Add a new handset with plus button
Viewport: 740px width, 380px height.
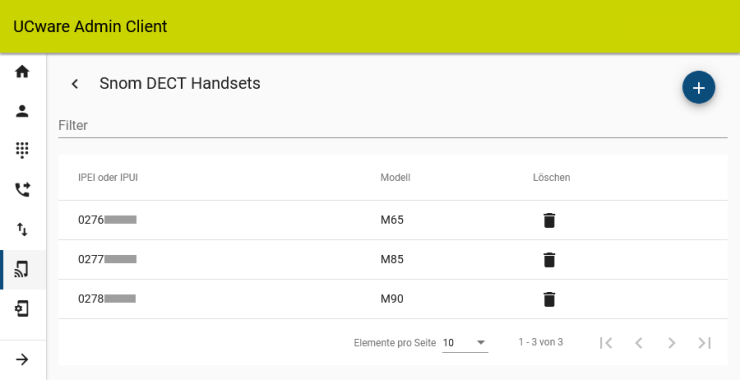tap(698, 88)
